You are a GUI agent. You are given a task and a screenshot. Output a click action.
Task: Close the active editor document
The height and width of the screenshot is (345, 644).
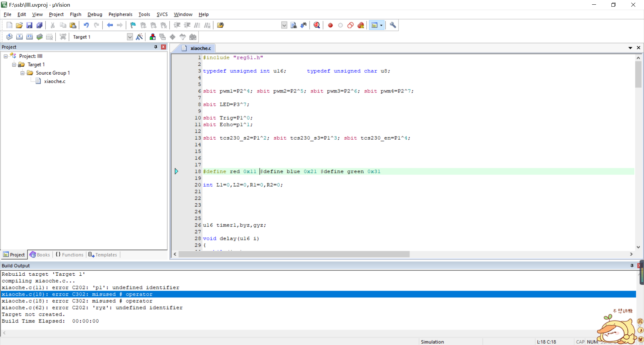639,48
